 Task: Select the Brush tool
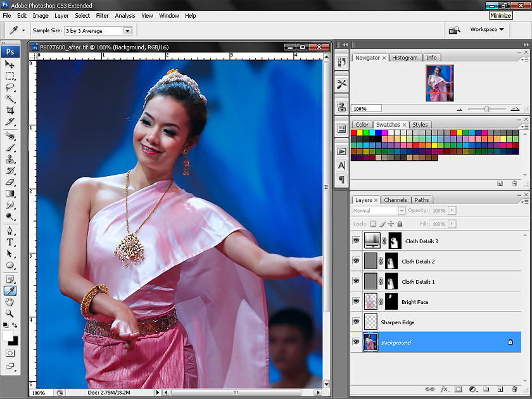coord(10,148)
